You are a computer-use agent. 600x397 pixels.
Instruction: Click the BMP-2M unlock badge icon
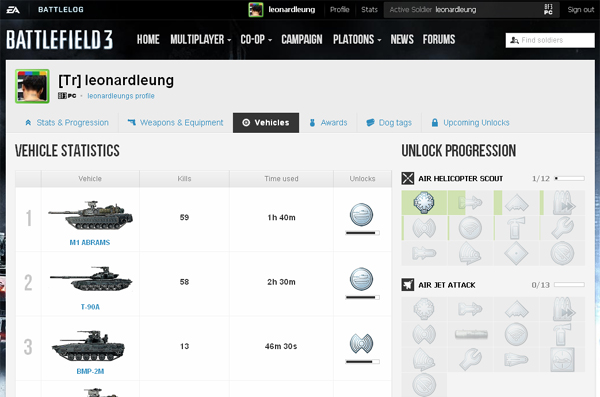click(x=361, y=343)
